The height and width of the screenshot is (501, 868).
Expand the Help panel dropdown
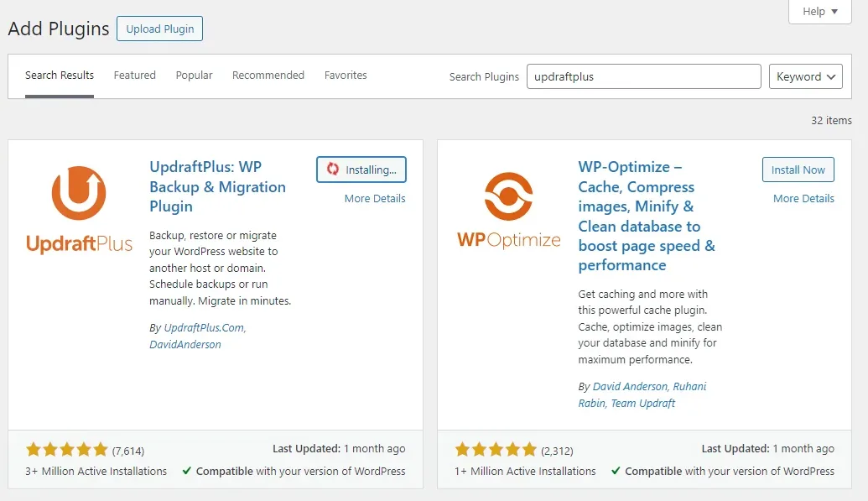click(x=820, y=12)
